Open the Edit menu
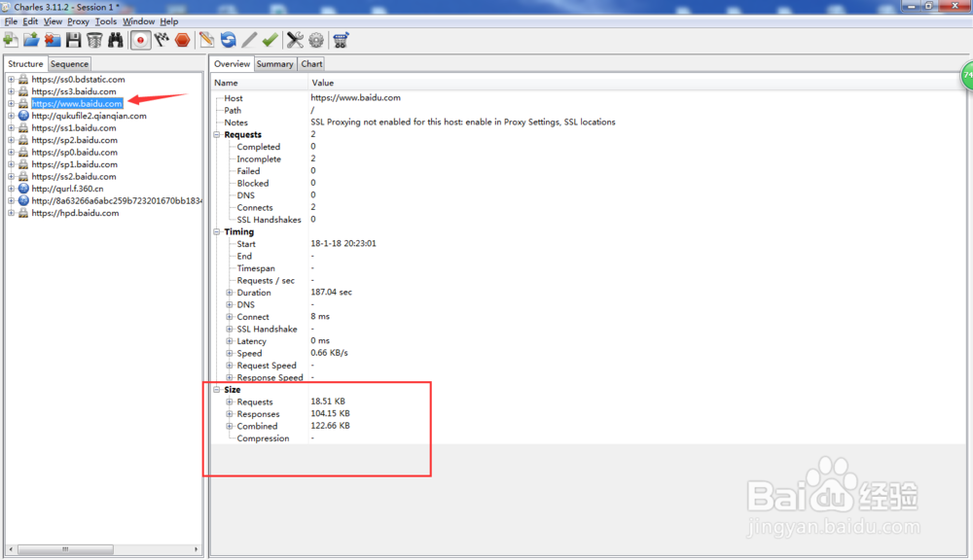The image size is (973, 560). click(x=30, y=21)
